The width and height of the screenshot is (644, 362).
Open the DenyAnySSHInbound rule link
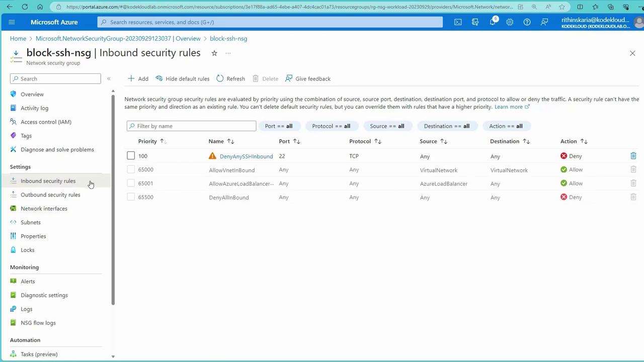click(x=246, y=156)
